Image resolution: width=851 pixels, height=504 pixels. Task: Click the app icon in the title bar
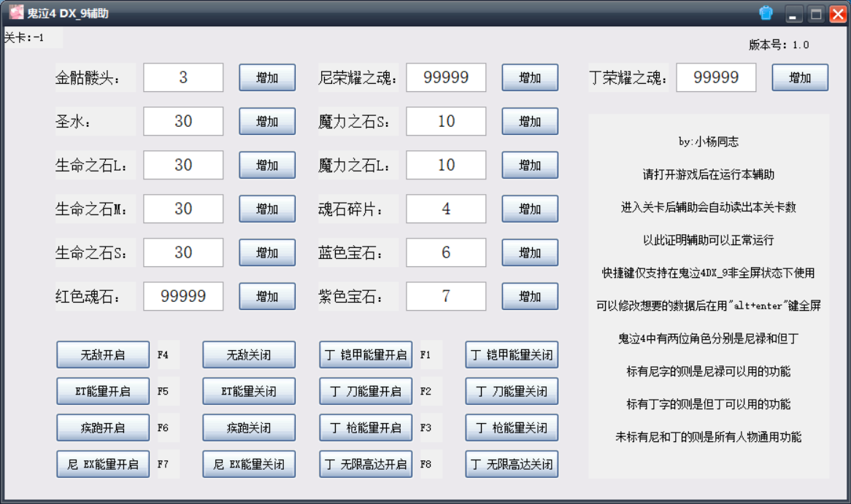pos(15,12)
